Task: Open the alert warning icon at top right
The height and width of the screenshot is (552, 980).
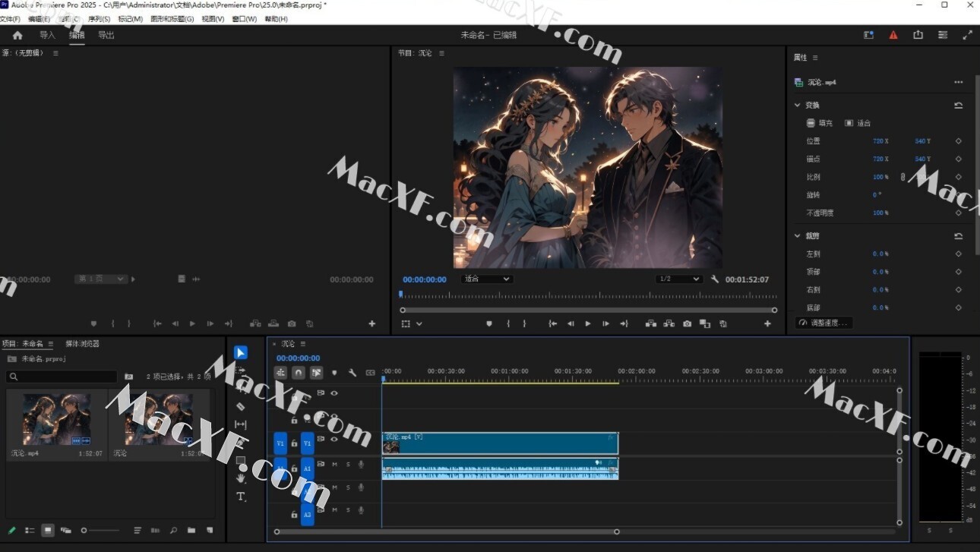Action: pos(893,35)
